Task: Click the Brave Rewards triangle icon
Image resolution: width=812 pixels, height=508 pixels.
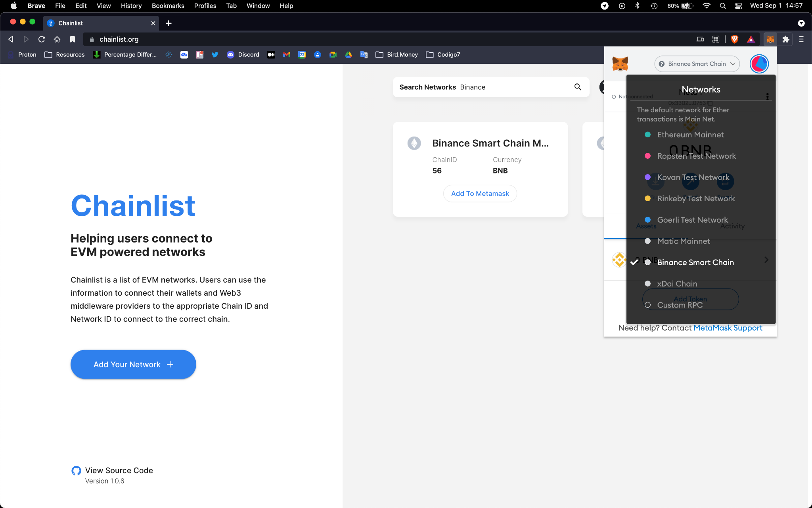Action: pos(751,39)
